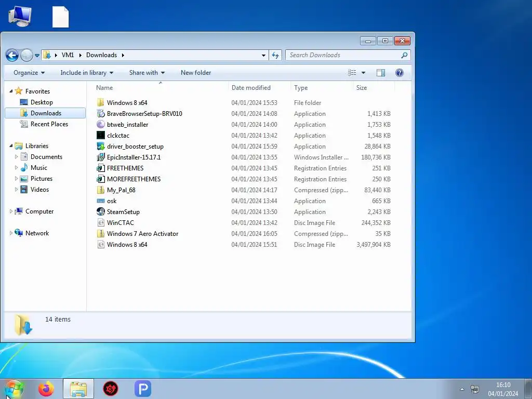
Task: Click the search magnifier icon
Action: point(404,55)
